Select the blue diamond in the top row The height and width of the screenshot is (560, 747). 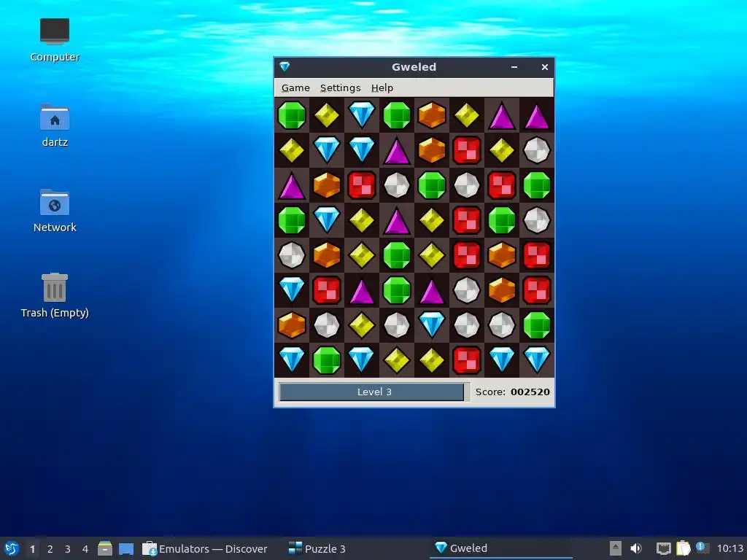pos(362,114)
